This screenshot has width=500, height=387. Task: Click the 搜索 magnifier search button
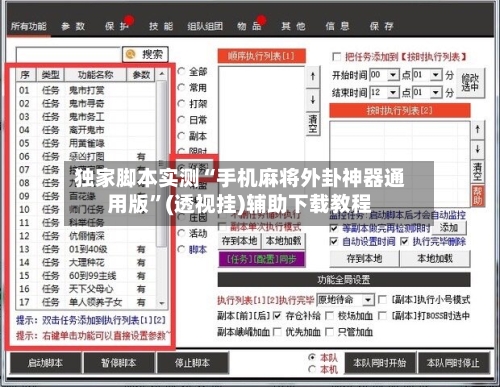point(145,54)
